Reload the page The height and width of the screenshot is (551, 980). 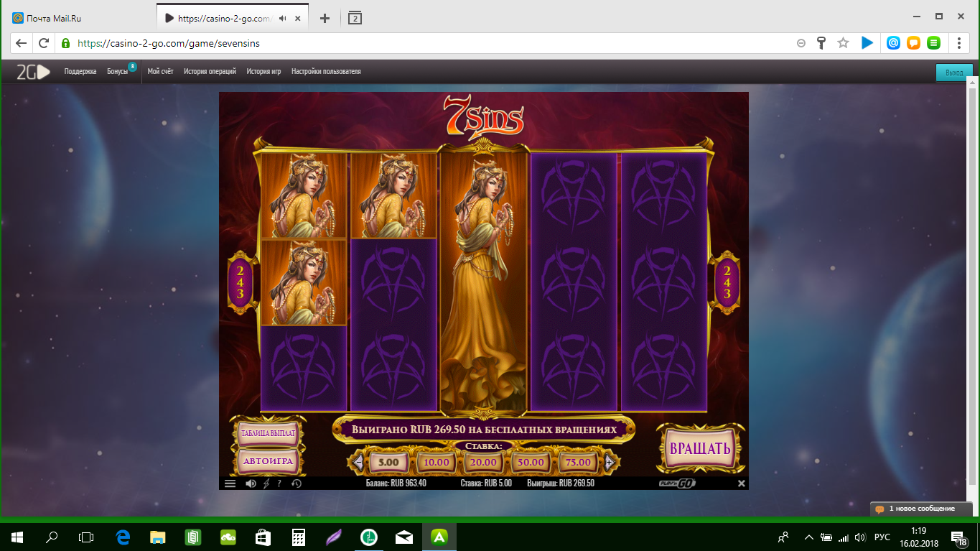(44, 43)
